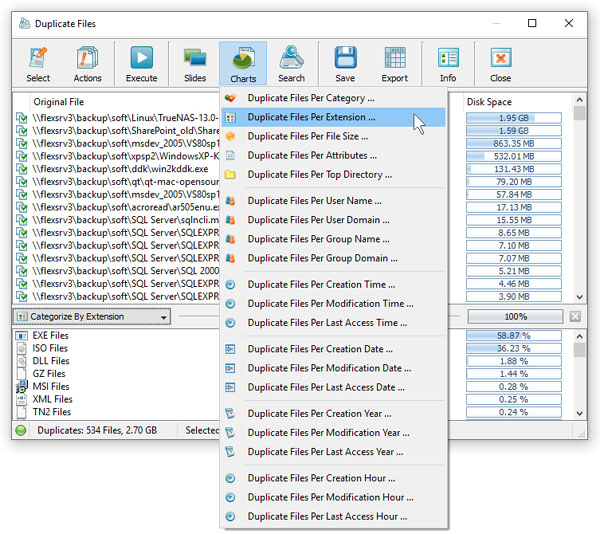Choose Duplicate Files Per File Size
Image resolution: width=600 pixels, height=534 pixels.
pyautogui.click(x=333, y=136)
